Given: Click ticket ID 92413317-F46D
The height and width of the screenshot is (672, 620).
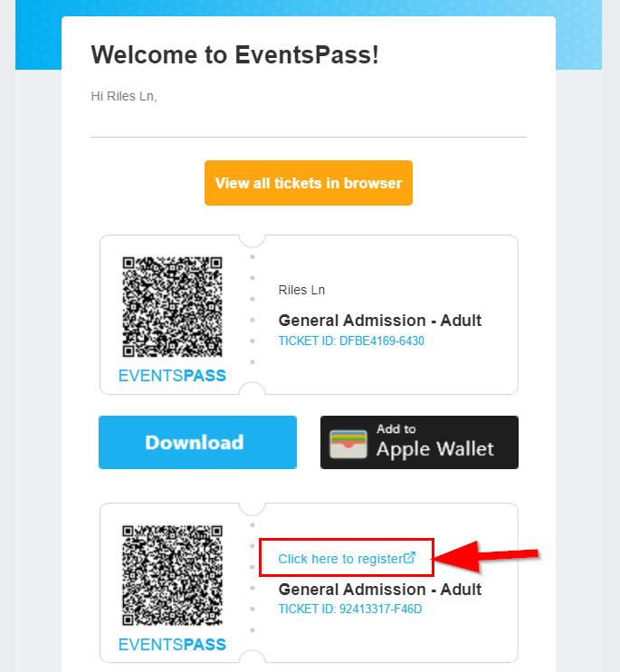Looking at the screenshot, I should coord(349,609).
